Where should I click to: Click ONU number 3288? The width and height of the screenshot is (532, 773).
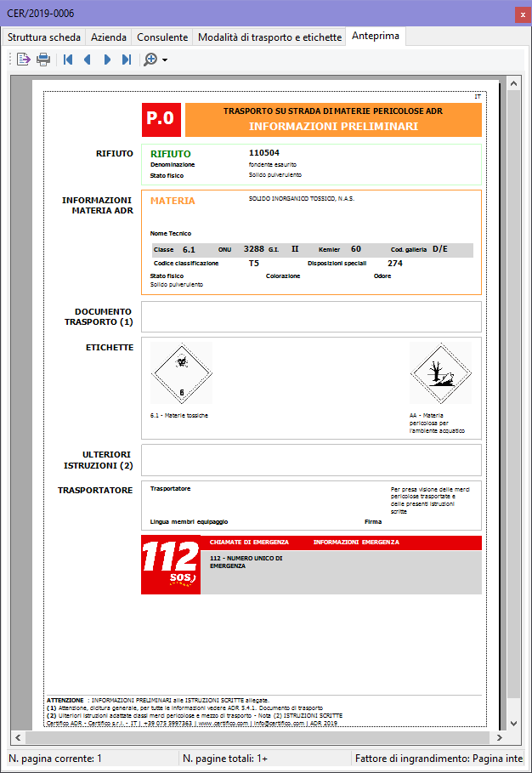click(x=254, y=249)
